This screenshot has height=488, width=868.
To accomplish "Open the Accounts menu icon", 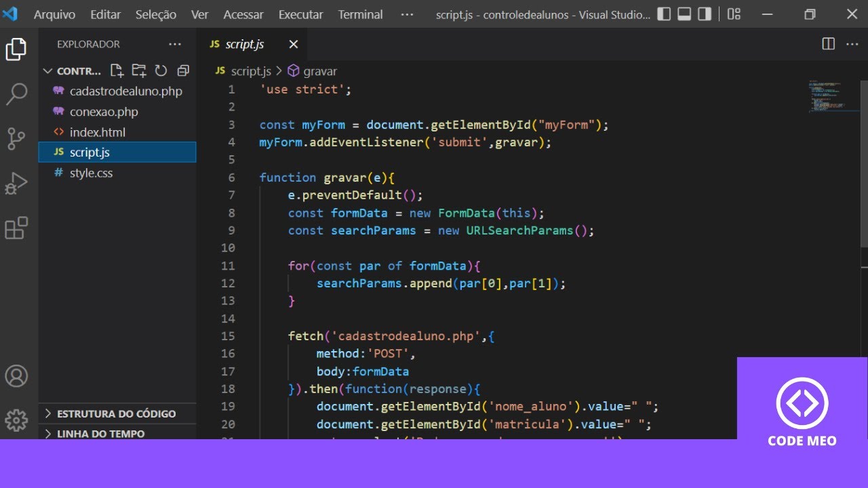I will click(x=16, y=376).
